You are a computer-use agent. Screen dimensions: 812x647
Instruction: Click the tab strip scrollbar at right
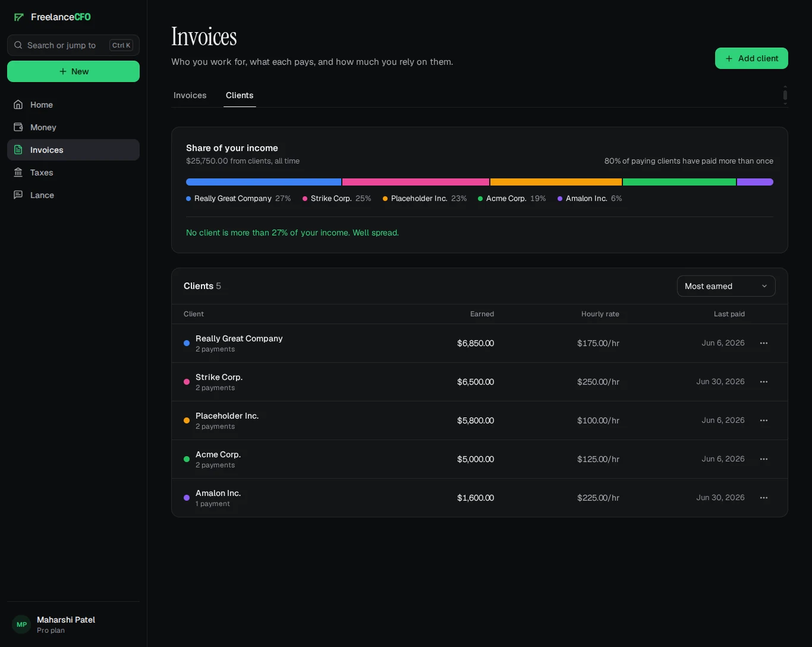785,95
